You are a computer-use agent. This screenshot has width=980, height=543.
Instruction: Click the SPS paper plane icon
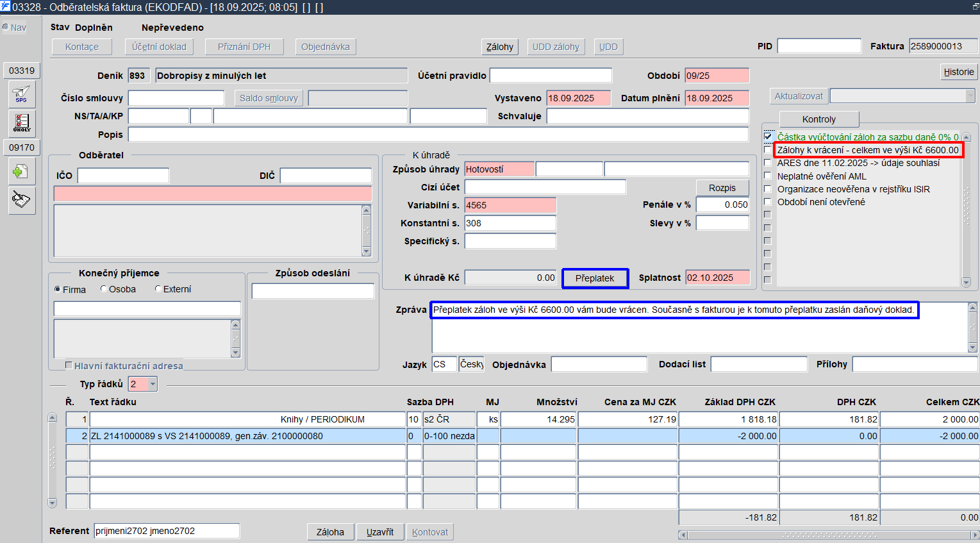pos(21,94)
